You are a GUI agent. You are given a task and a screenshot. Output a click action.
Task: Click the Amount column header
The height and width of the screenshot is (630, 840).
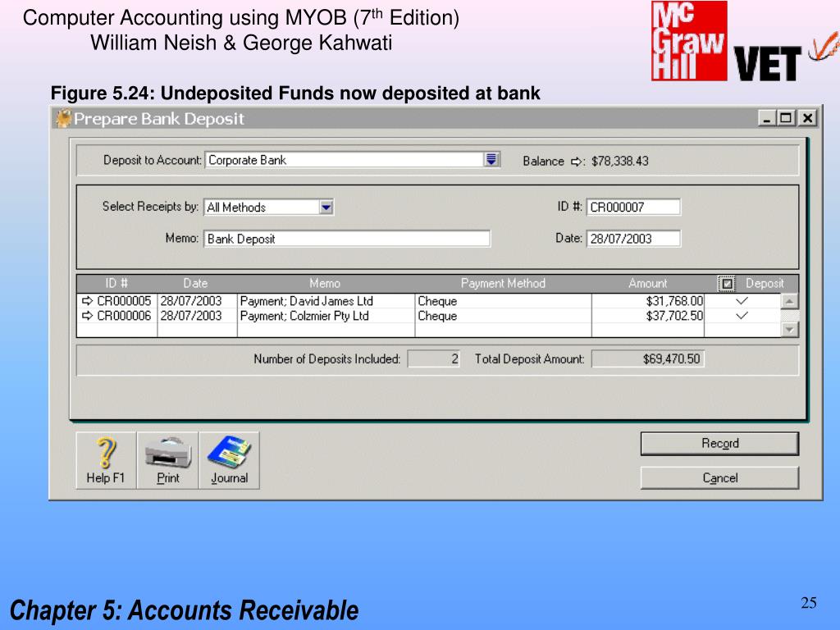[648, 283]
